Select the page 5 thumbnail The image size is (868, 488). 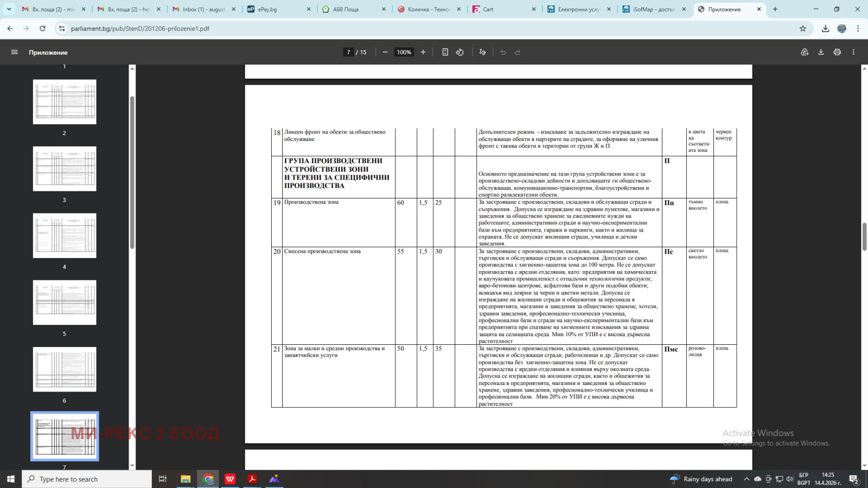pos(65,303)
